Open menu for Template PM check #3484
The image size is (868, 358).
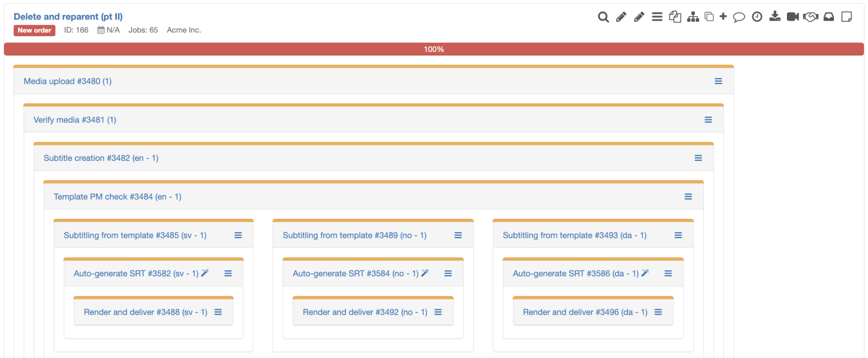coord(688,197)
